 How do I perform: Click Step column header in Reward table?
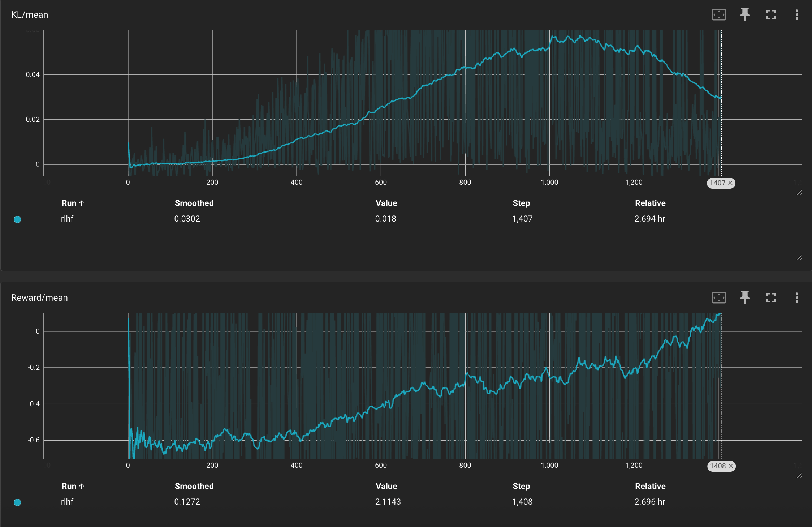[x=521, y=486]
